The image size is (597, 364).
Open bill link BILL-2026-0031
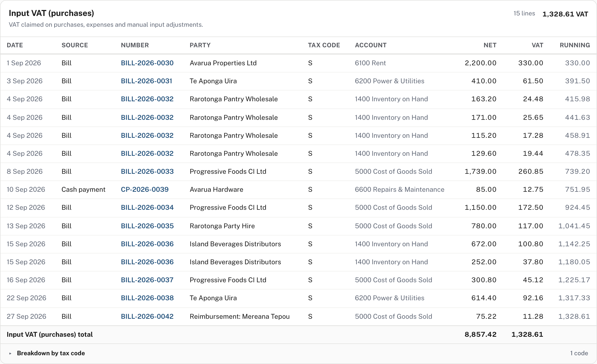146,81
